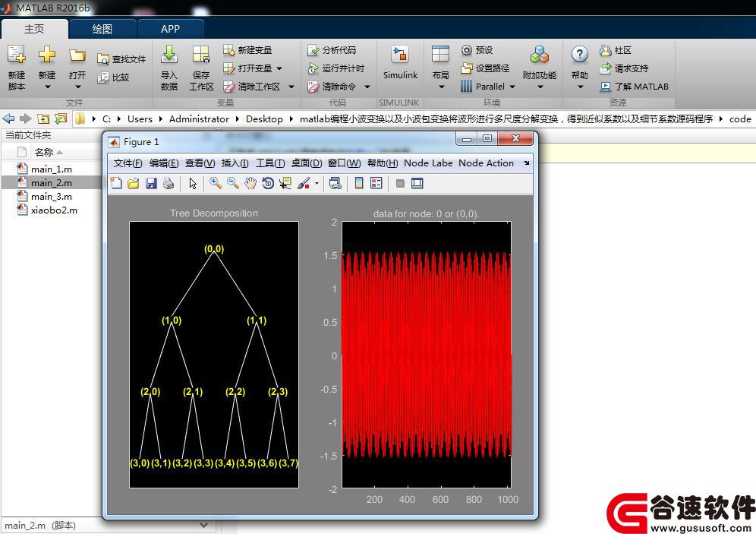The height and width of the screenshot is (534, 756).
Task: Click the Open (打开) folder icon
Action: point(77,55)
